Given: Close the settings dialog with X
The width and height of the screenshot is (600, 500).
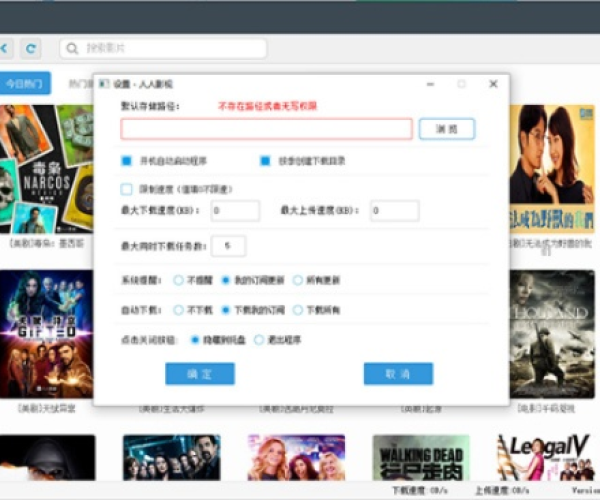Looking at the screenshot, I should [x=493, y=84].
